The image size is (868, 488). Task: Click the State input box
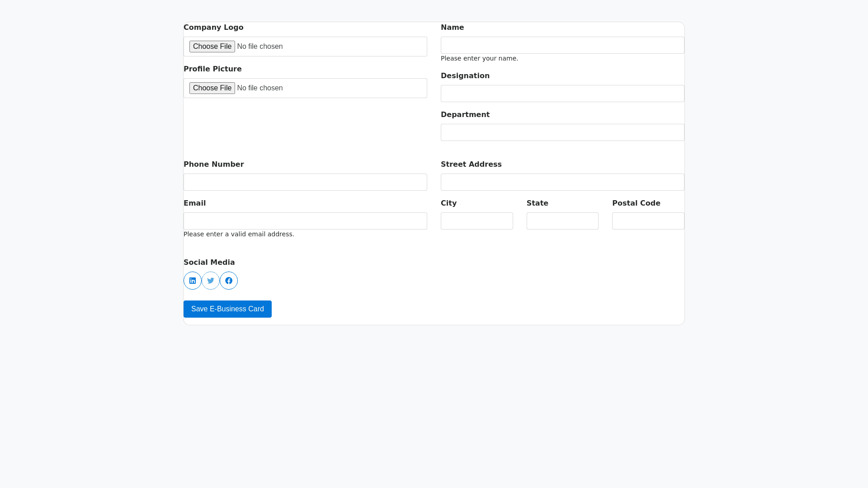coord(562,221)
